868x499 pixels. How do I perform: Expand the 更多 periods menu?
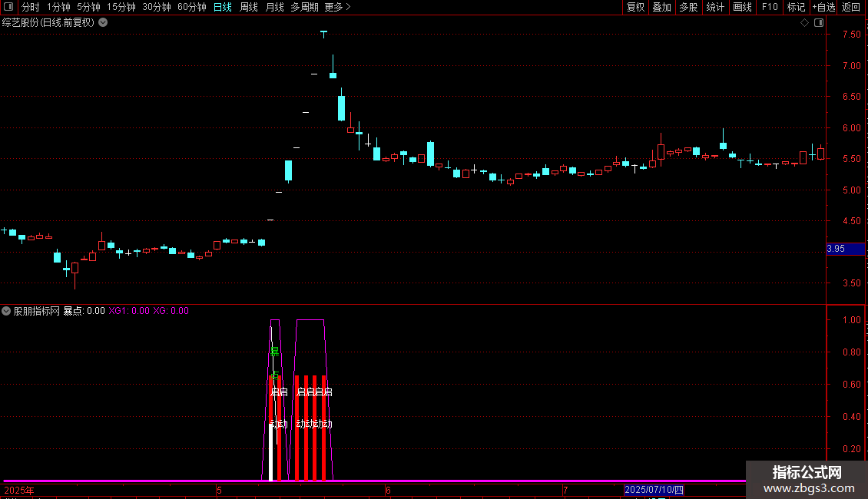[337, 7]
